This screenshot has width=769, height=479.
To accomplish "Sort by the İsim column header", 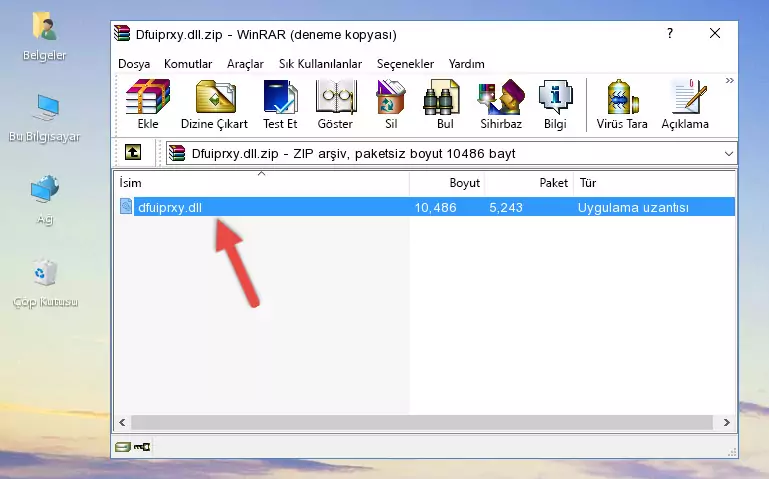I will point(262,182).
